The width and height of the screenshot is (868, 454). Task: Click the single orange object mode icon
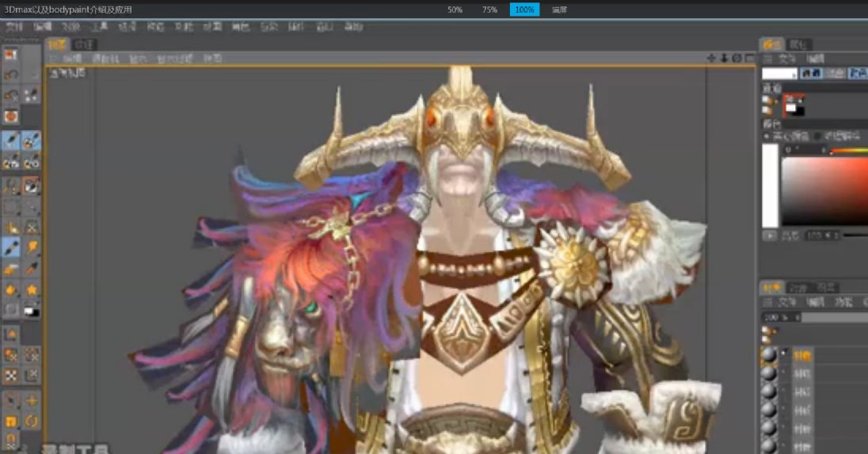(x=11, y=334)
